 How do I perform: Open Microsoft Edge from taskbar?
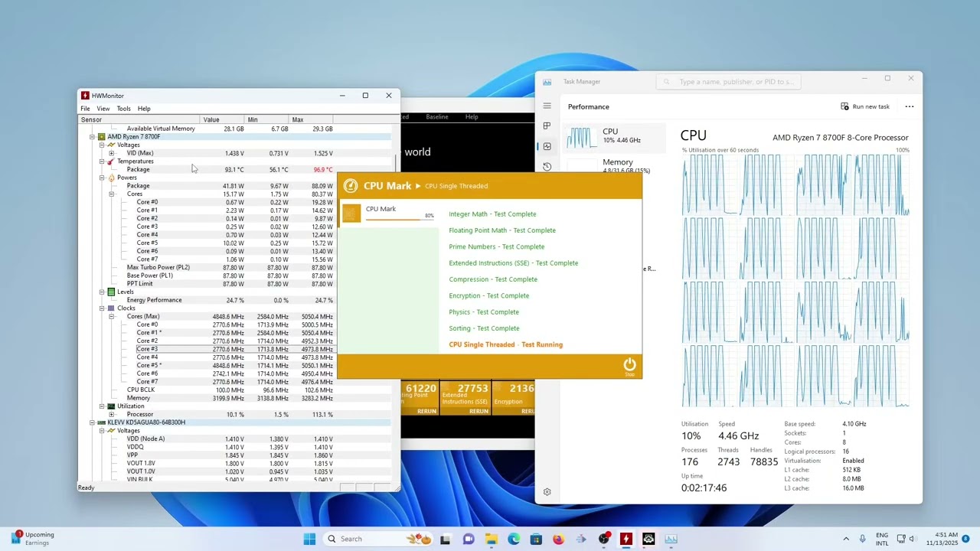pyautogui.click(x=514, y=539)
